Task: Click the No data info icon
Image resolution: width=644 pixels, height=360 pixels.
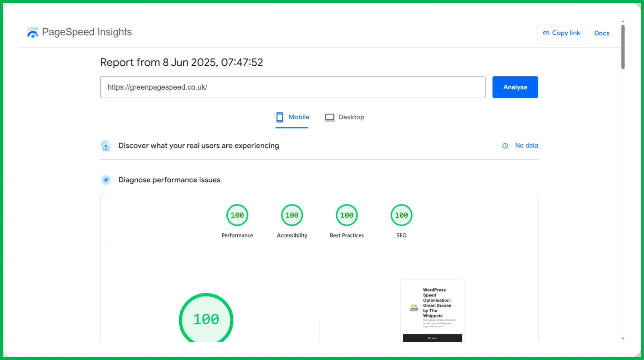Action: point(505,146)
